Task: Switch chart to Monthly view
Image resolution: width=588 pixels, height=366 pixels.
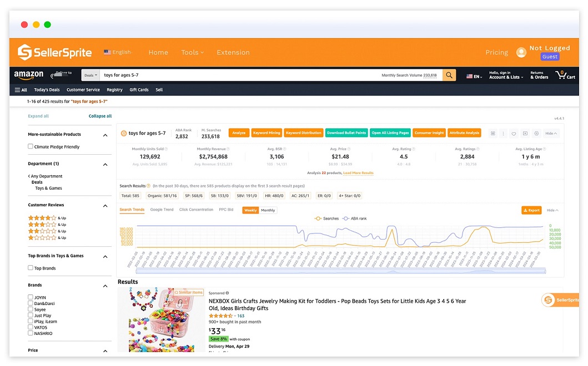Action: (x=268, y=211)
